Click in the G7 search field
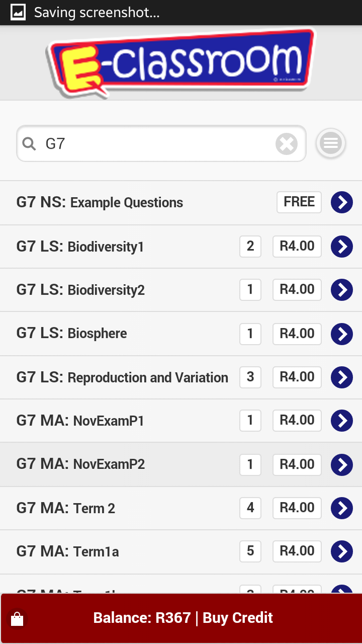 (151, 144)
